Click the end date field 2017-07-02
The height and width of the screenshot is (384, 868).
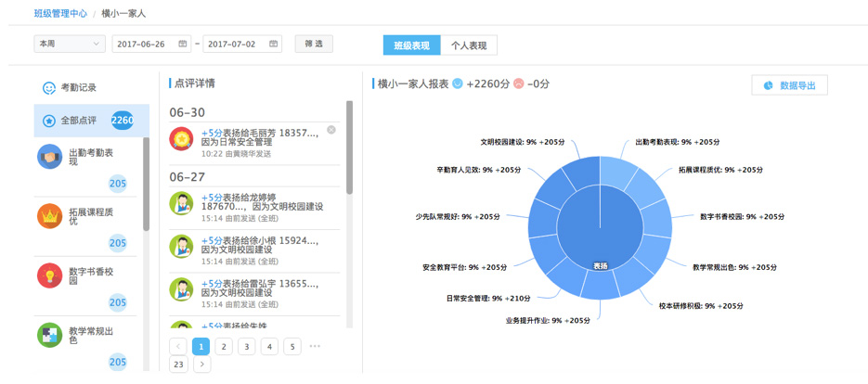pyautogui.click(x=242, y=44)
